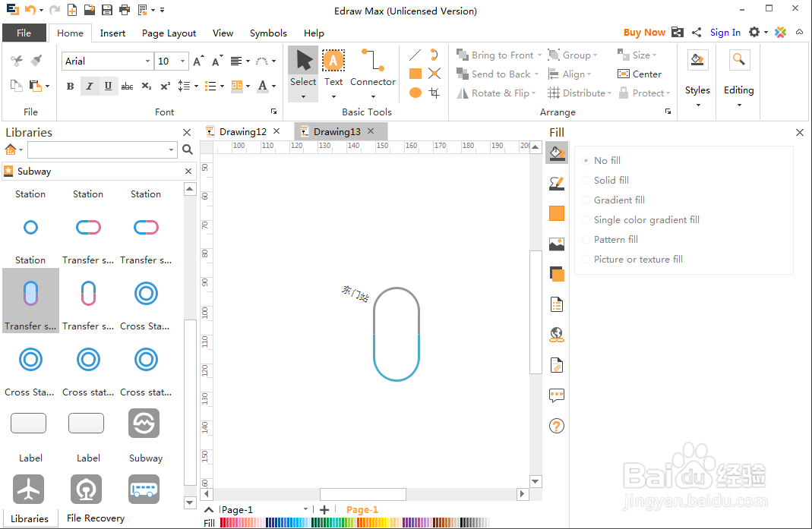This screenshot has width=812, height=529.
Task: Search libraries with magnifier icon
Action: (x=188, y=150)
